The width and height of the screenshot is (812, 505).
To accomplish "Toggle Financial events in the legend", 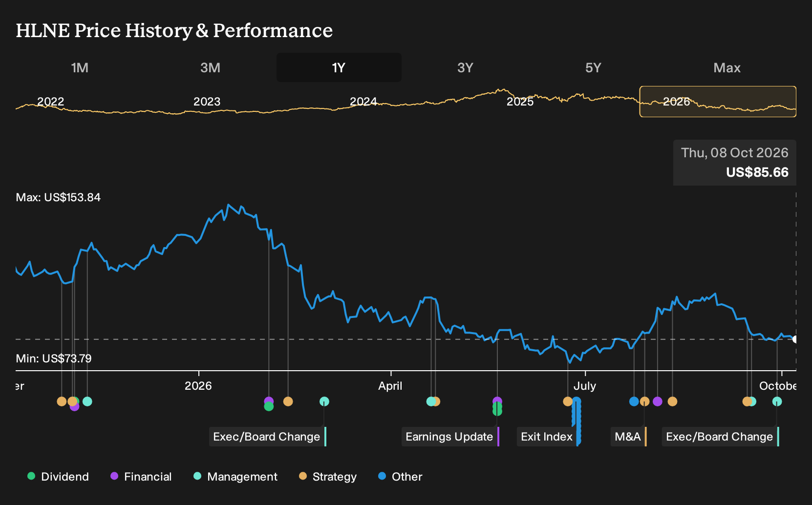I will pos(141,477).
